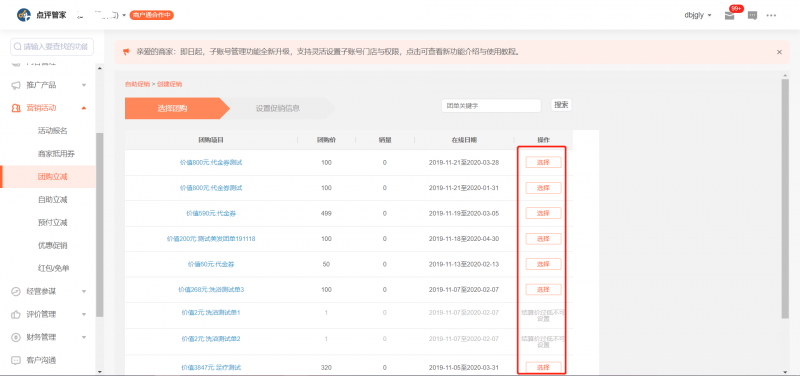Open 预付立减 in the sidebar
Image resolution: width=800 pixels, height=376 pixels.
53,222
